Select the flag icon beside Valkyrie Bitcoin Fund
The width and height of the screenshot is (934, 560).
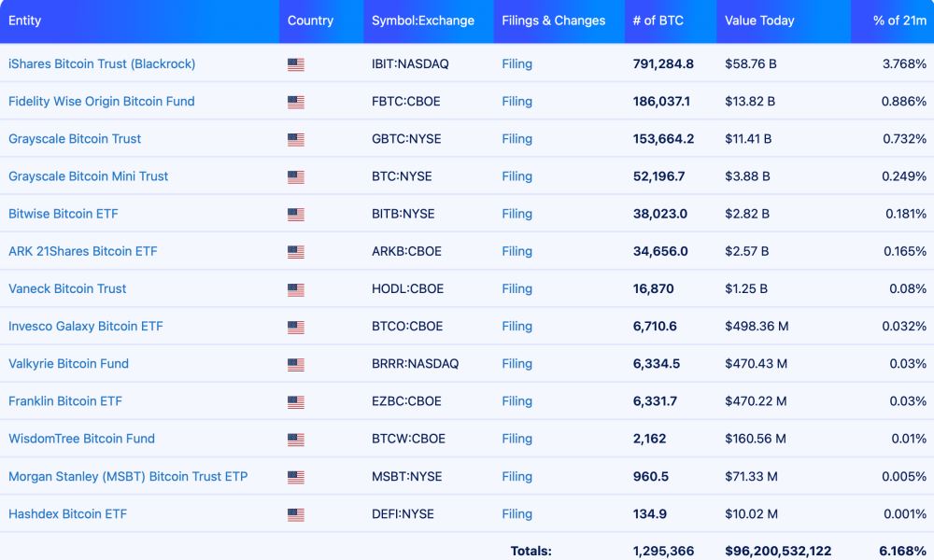(x=296, y=363)
